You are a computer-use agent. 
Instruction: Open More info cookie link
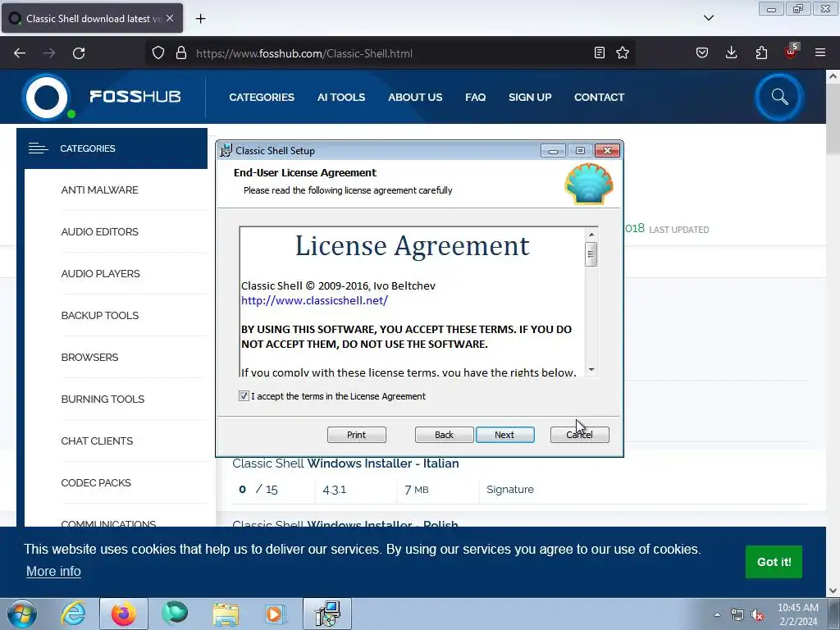[x=53, y=571]
